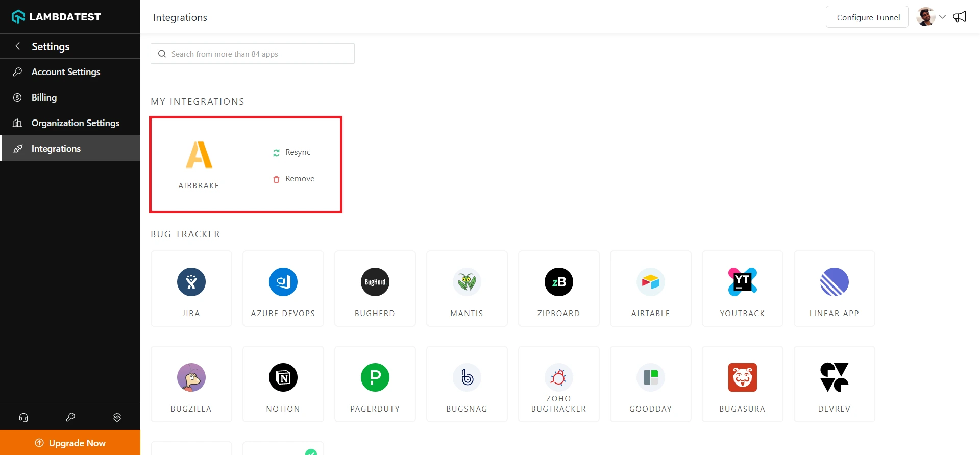Open the Notion integration icon
This screenshot has width=980, height=455.
click(x=283, y=377)
